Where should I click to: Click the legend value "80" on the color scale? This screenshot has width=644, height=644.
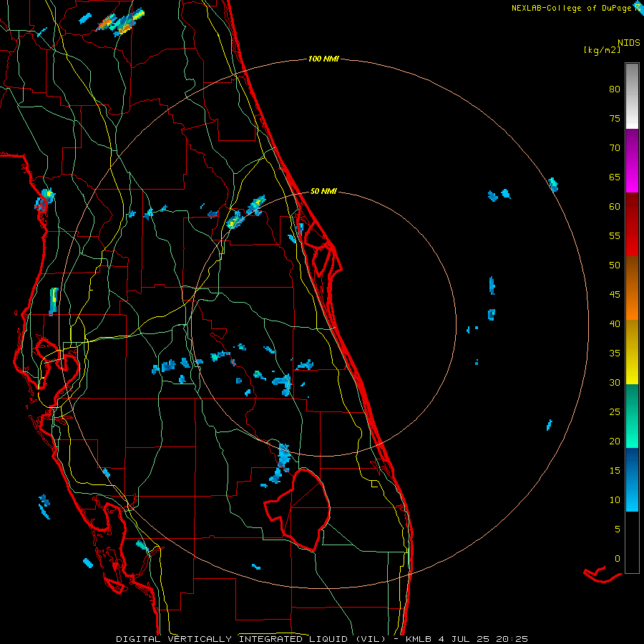[x=615, y=89]
